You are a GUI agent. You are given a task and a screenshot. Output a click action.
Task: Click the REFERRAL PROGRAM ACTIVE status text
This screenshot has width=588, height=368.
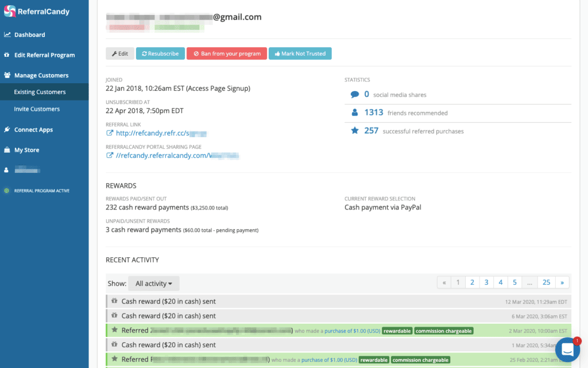[x=41, y=191]
